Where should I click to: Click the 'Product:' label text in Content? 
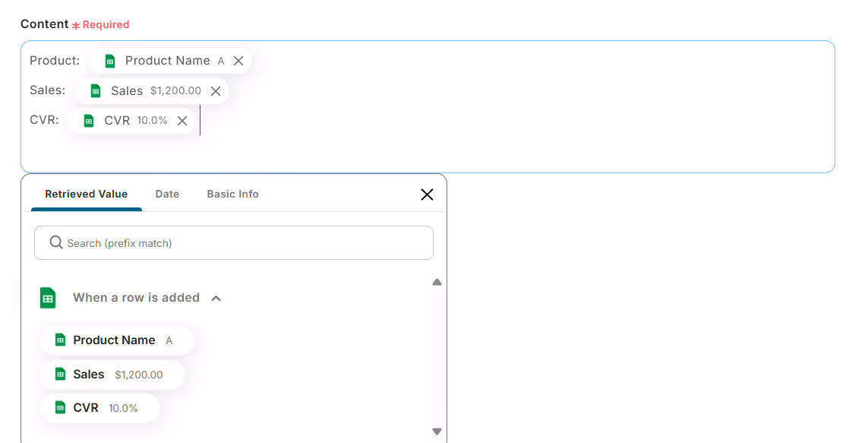coord(55,60)
